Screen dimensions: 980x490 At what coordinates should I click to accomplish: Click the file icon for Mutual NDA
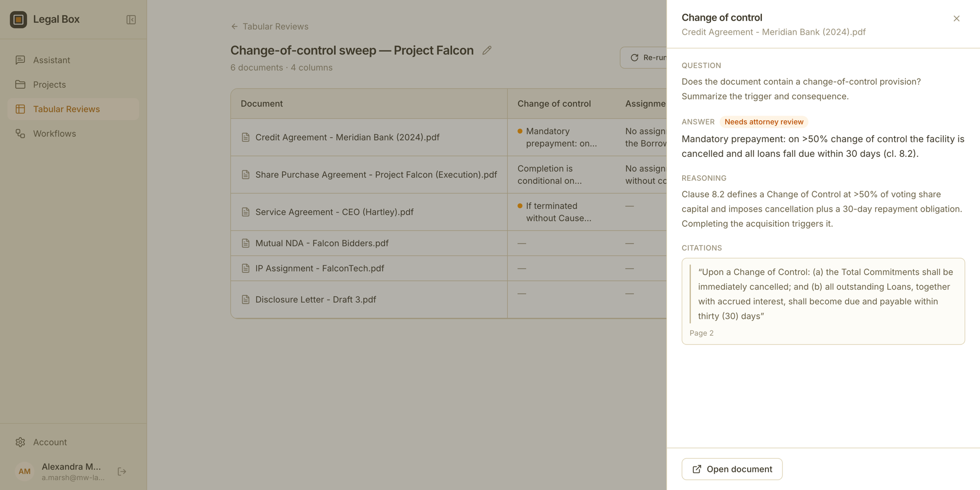tap(245, 243)
